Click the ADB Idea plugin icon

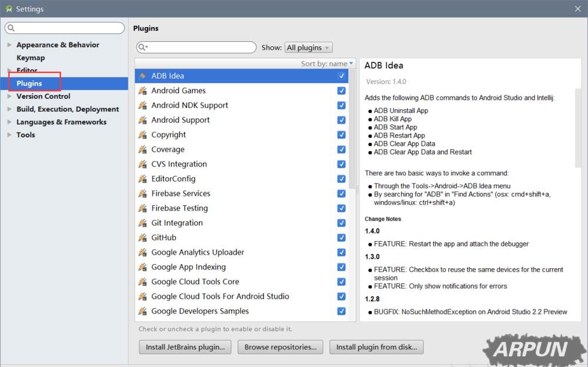pyautogui.click(x=142, y=75)
